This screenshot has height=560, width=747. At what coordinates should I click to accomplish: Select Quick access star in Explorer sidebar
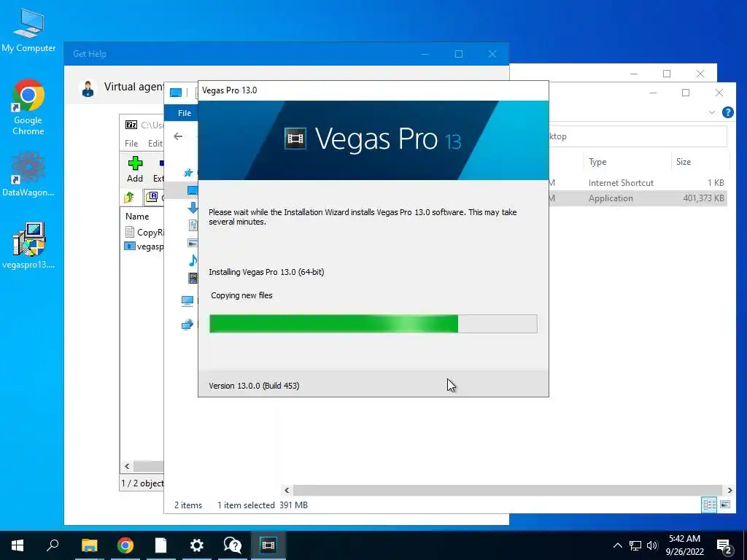pyautogui.click(x=188, y=172)
